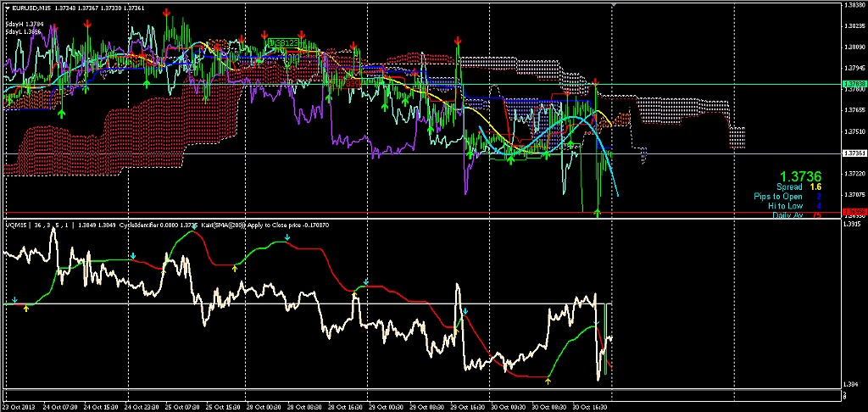Click the 28 Oct 00:30 time label
This screenshot has height=412, width=868.
[264, 407]
